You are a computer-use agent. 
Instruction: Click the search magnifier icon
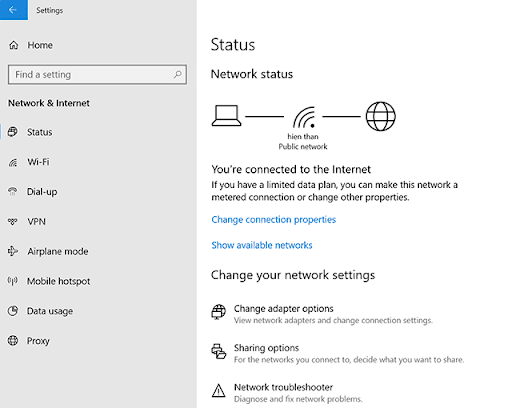click(x=178, y=74)
